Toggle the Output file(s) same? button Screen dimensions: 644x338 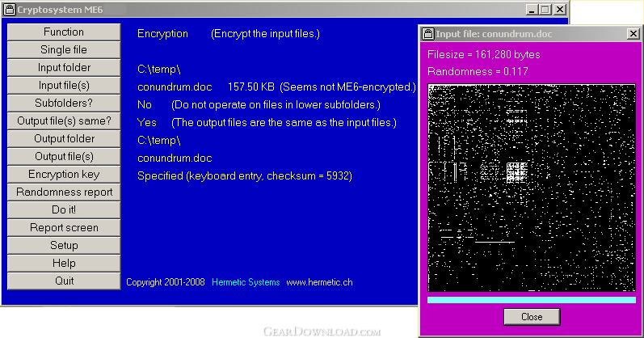pos(64,121)
